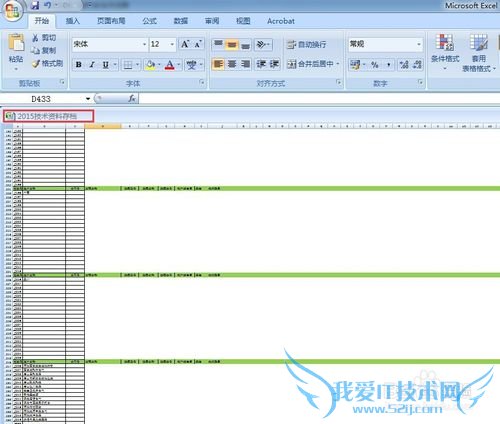Viewport: 500px width, 424px height.
Task: Click the 合并后居中 merge button
Action: [310, 64]
